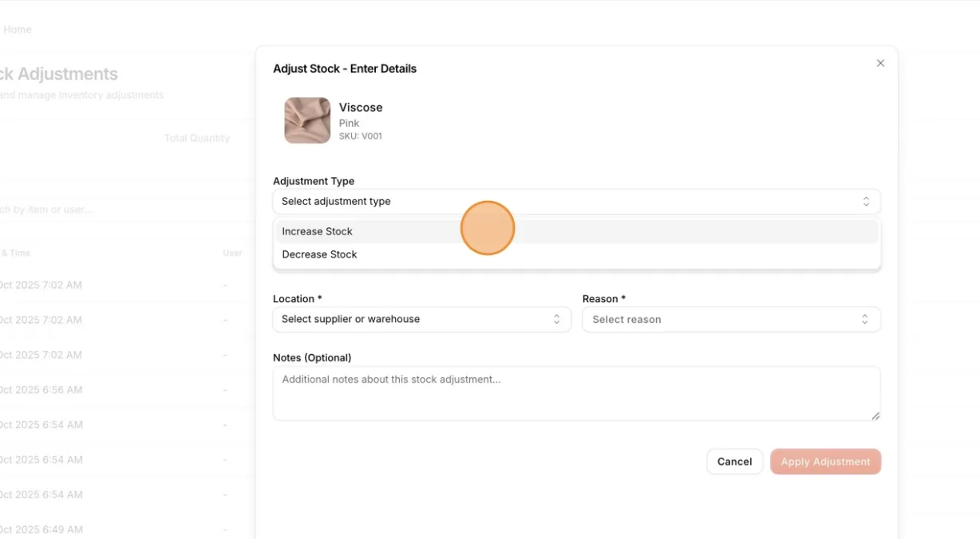
Task: Choose Increase Stock option
Action: pos(576,231)
